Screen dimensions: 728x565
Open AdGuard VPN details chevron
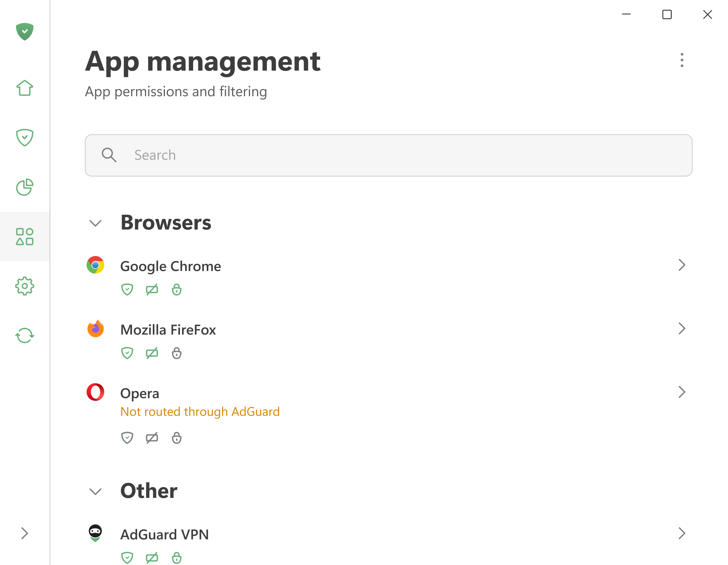(x=682, y=533)
